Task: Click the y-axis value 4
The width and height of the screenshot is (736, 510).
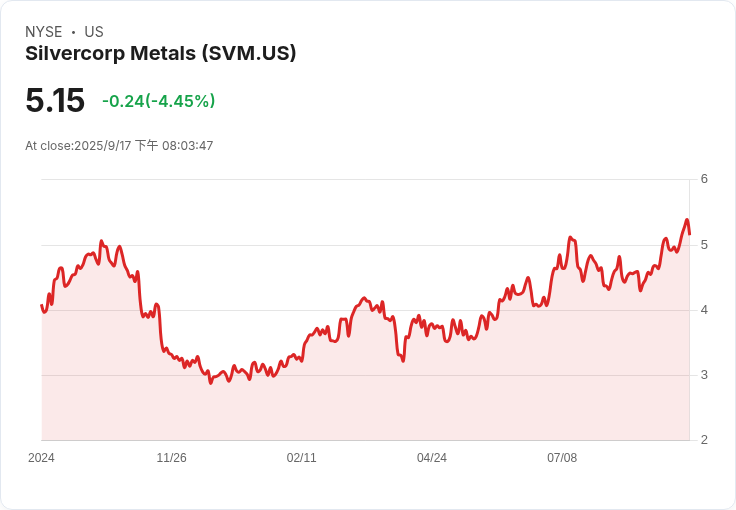Action: pyautogui.click(x=704, y=310)
